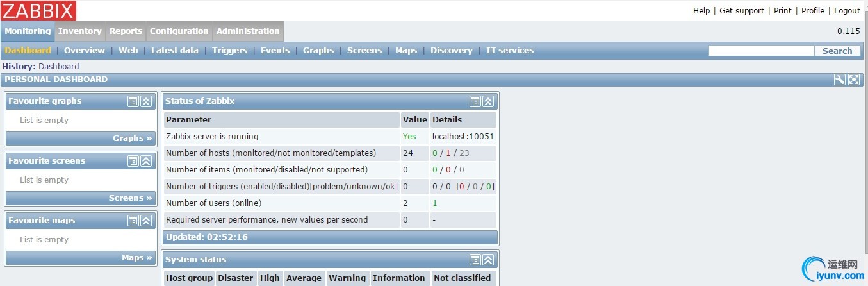This screenshot has height=286, width=868.
Task: Click Dashboard in the History breadcrumb
Action: pos(59,66)
